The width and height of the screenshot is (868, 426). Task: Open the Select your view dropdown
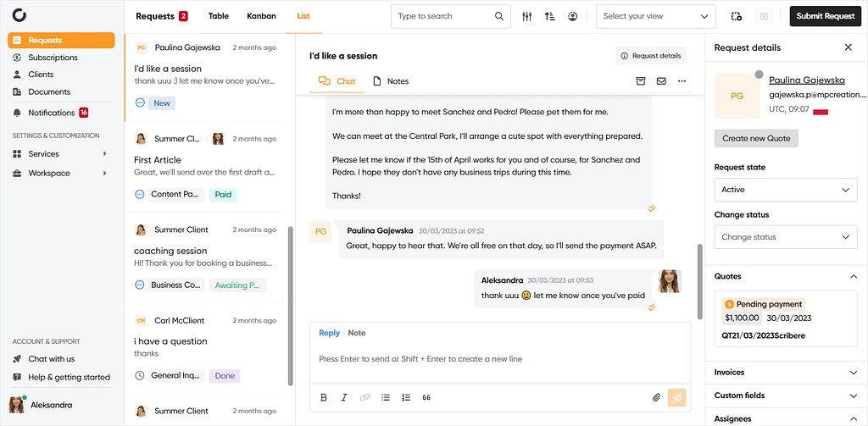click(x=655, y=17)
